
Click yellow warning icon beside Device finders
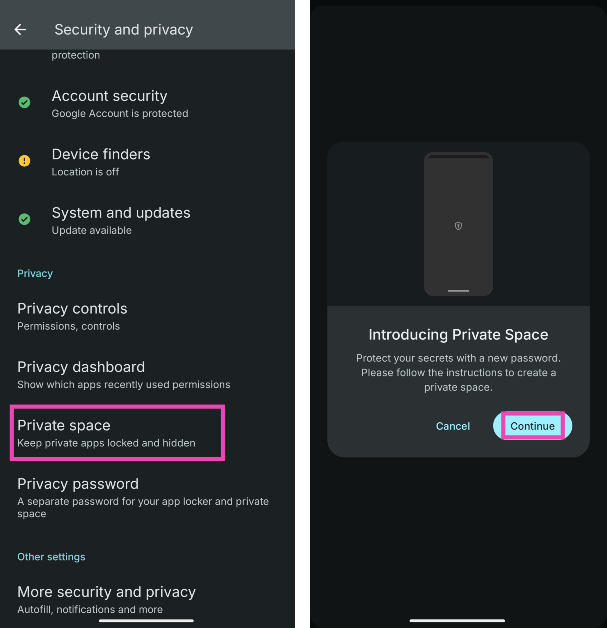coord(25,161)
